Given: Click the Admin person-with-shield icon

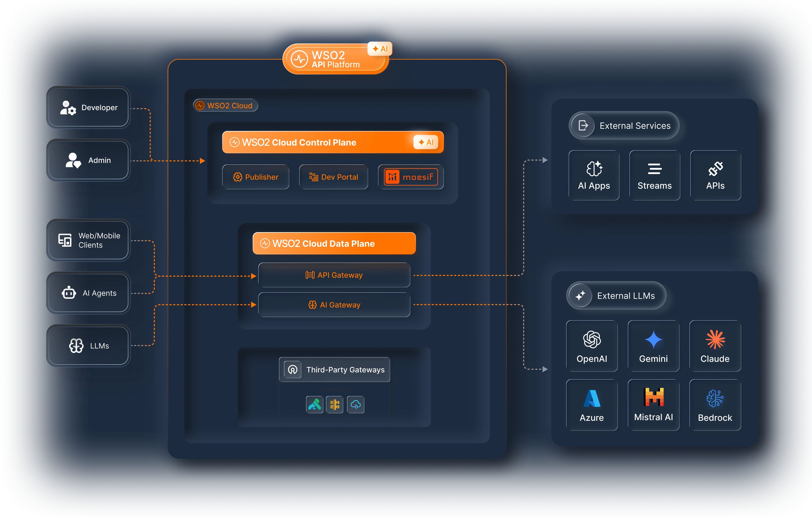Looking at the screenshot, I should 73,160.
